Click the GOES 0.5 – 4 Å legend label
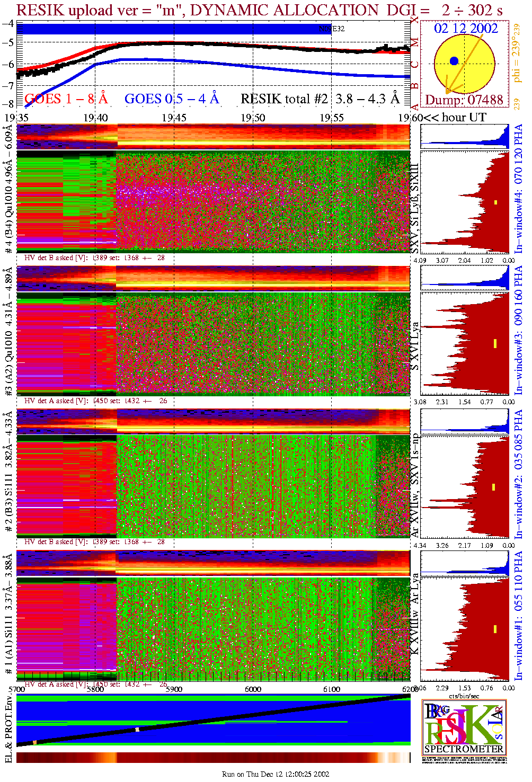532x782 pixels. 171,99
